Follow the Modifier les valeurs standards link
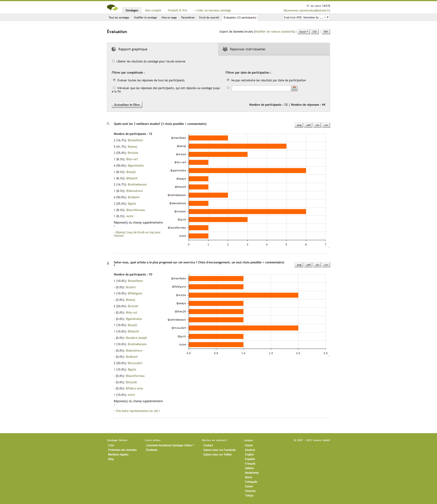437x504 pixels. [274, 32]
